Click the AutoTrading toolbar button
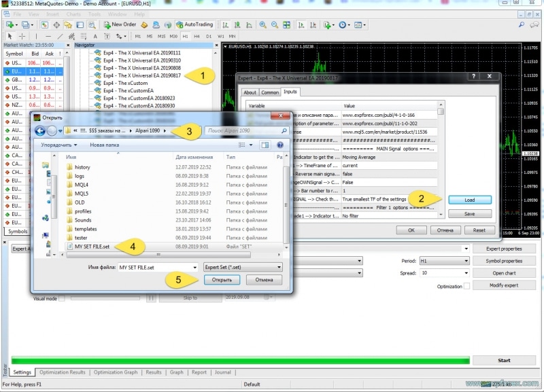This screenshot has width=544, height=392. point(194,24)
